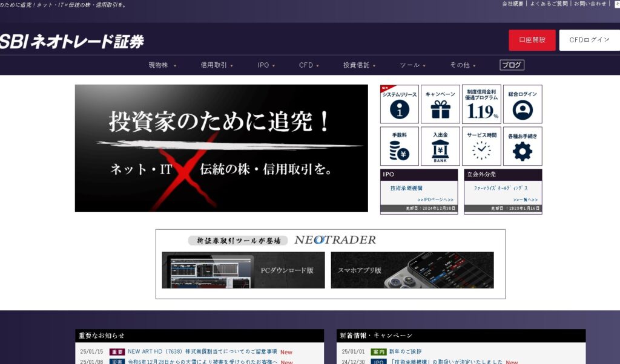Expand the 信用取引 navigation dropdown
The height and width of the screenshot is (364, 620).
(x=217, y=65)
